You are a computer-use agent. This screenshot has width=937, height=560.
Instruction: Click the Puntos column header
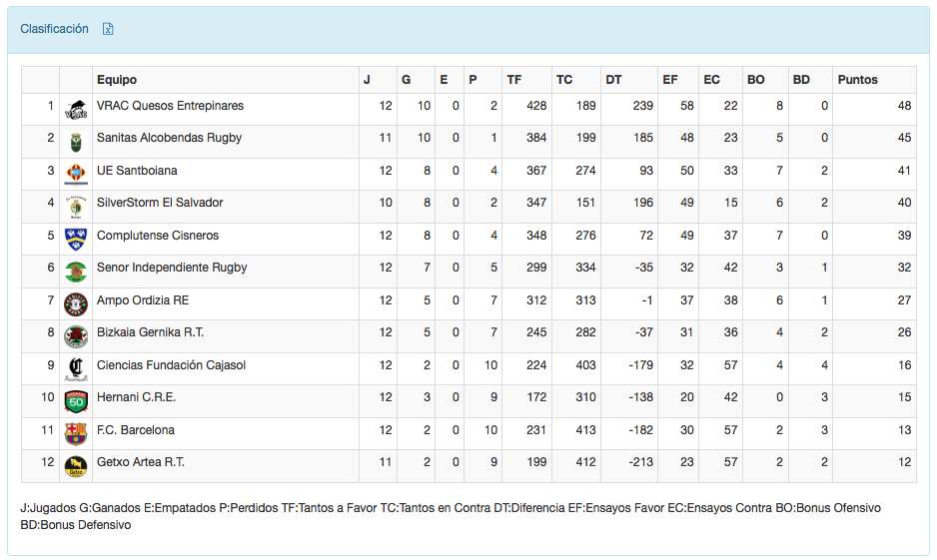[857, 80]
